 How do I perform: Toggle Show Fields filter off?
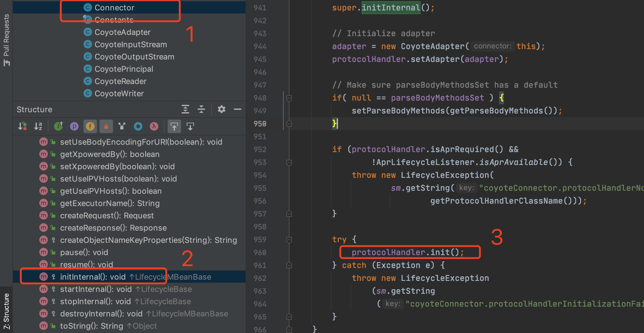tap(90, 126)
